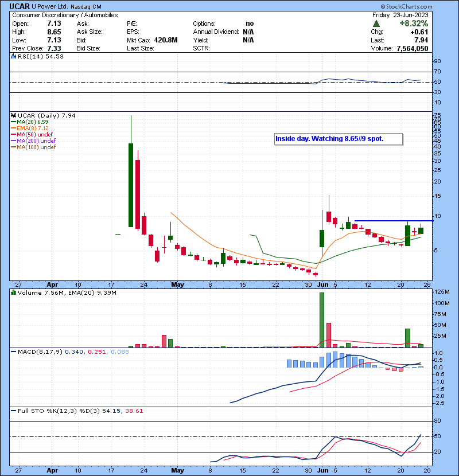This screenshot has height=476, width=459.
Task: Click the Mkt Cap 420.8M value
Action: 166,40
